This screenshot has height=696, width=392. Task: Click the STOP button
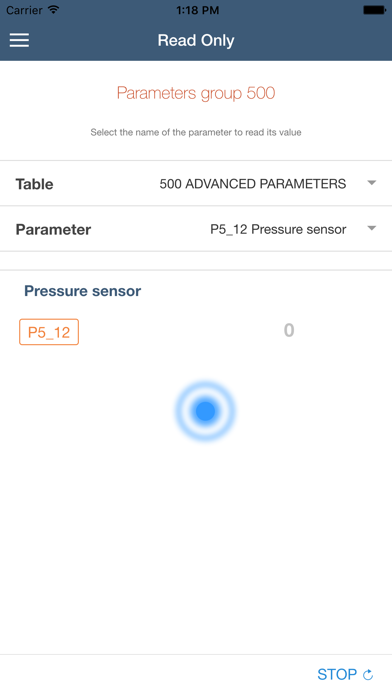pyautogui.click(x=337, y=675)
